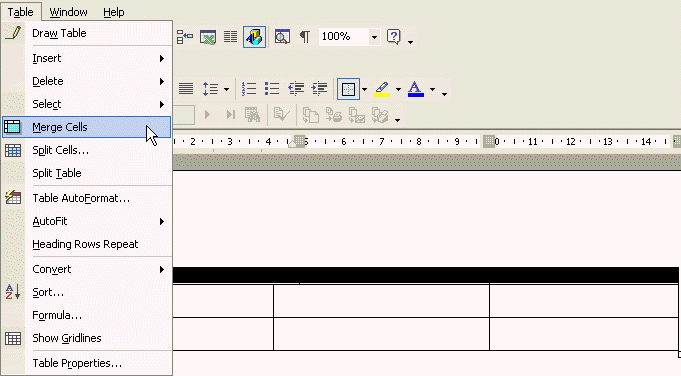Image resolution: width=681 pixels, height=376 pixels.
Task: Click the decrease indent icon
Action: (296, 89)
